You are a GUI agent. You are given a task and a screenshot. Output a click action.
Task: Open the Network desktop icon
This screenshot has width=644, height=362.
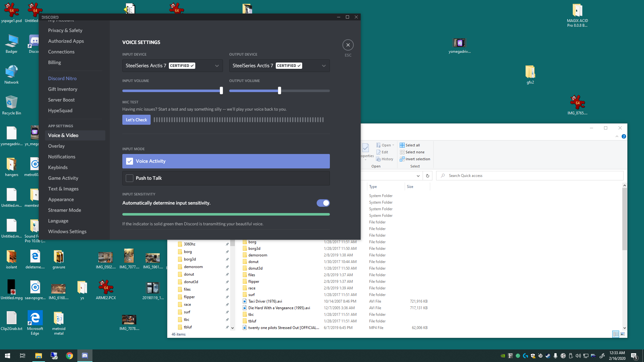coord(11,74)
